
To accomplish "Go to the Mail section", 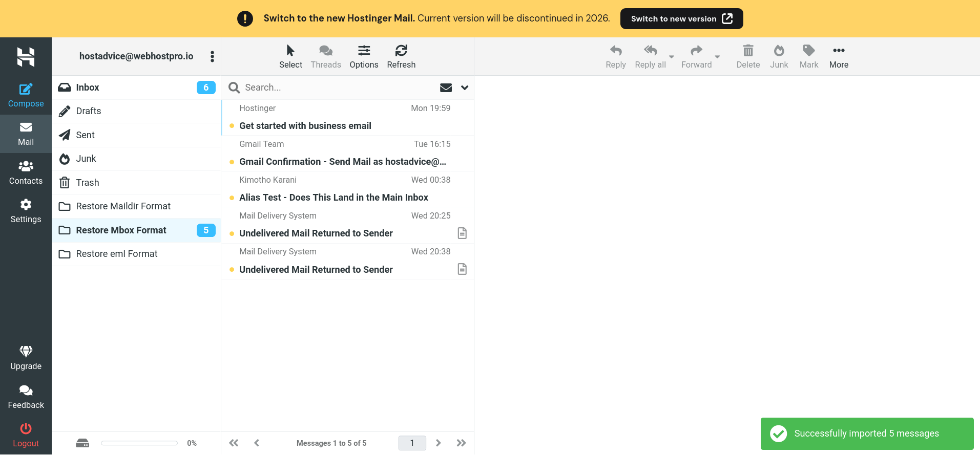I will point(26,134).
